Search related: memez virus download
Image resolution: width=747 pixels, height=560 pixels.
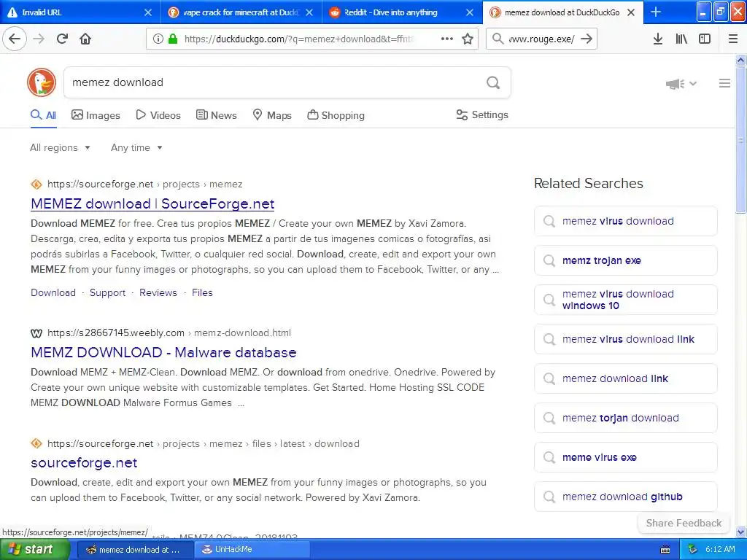click(625, 221)
